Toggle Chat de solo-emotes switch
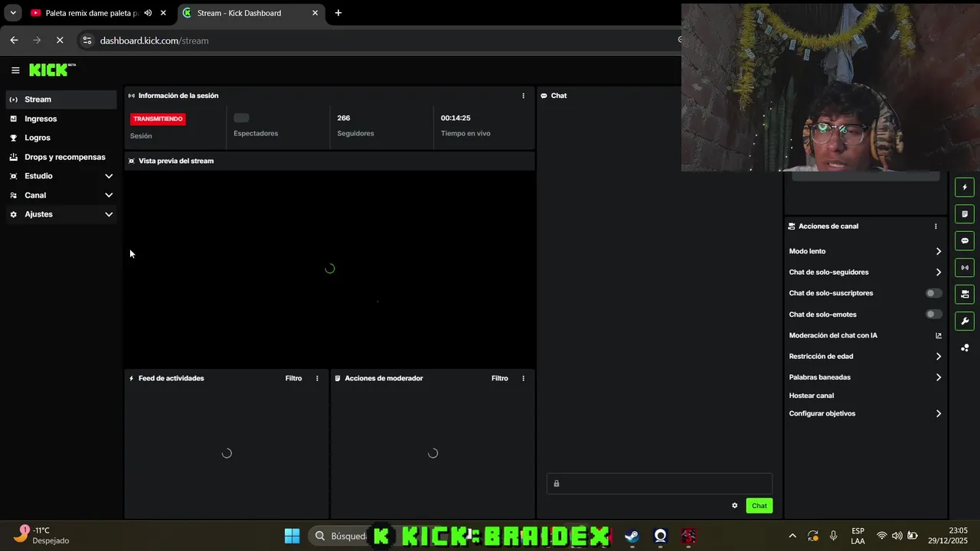 [x=933, y=315]
